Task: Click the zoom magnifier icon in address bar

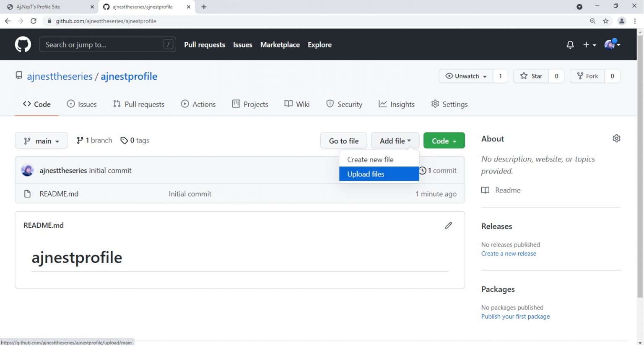Action: [592, 21]
